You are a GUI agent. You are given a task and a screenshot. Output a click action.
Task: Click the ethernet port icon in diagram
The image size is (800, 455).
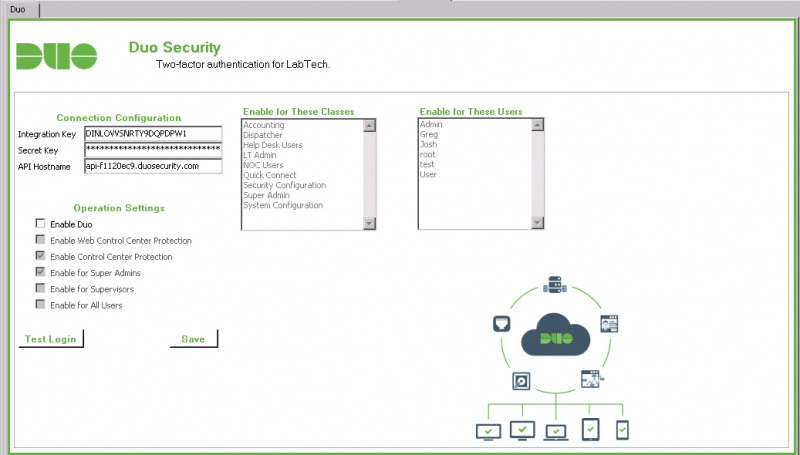pyautogui.click(x=502, y=323)
